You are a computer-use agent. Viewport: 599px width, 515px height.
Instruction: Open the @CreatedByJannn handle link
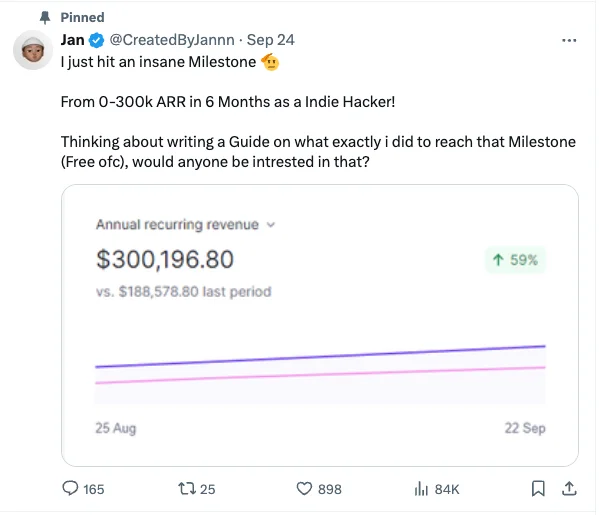[x=172, y=40]
